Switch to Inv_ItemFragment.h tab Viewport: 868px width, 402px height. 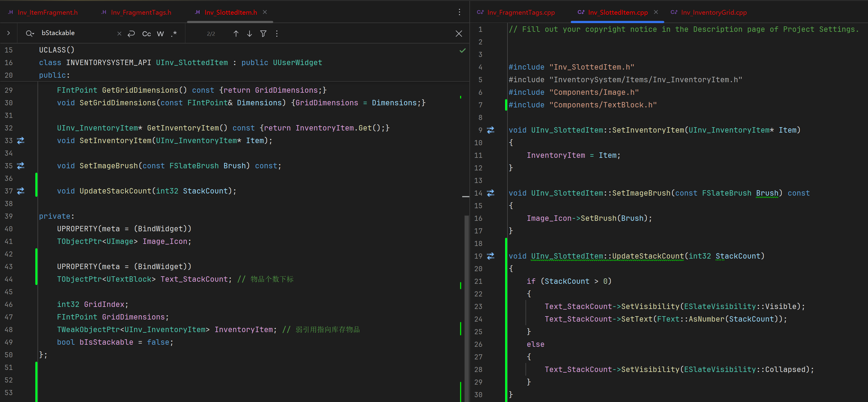pyautogui.click(x=47, y=13)
